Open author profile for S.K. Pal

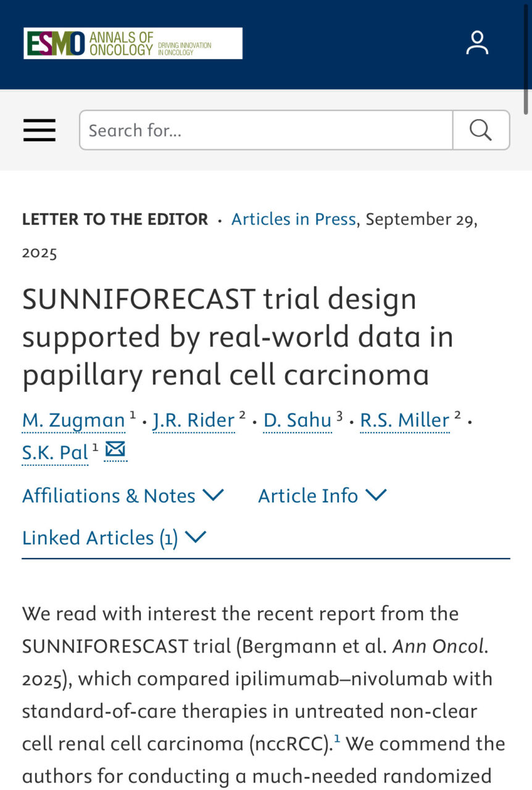pos(55,452)
